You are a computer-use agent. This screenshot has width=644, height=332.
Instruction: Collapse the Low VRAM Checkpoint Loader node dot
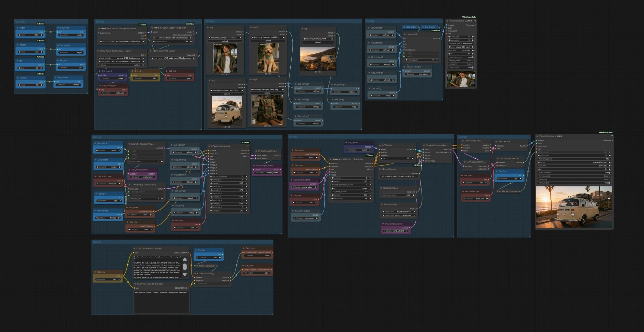coord(99,28)
